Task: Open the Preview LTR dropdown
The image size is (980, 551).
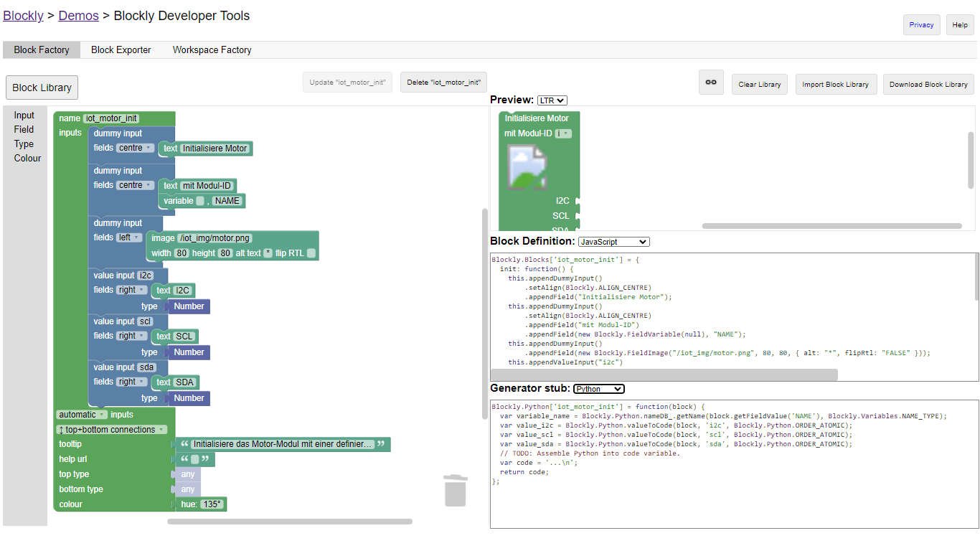Action: point(552,100)
